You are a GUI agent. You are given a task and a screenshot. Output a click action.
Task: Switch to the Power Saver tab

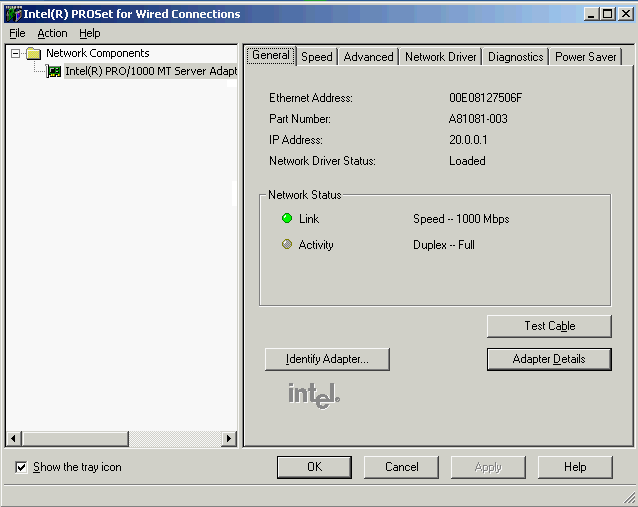click(586, 57)
